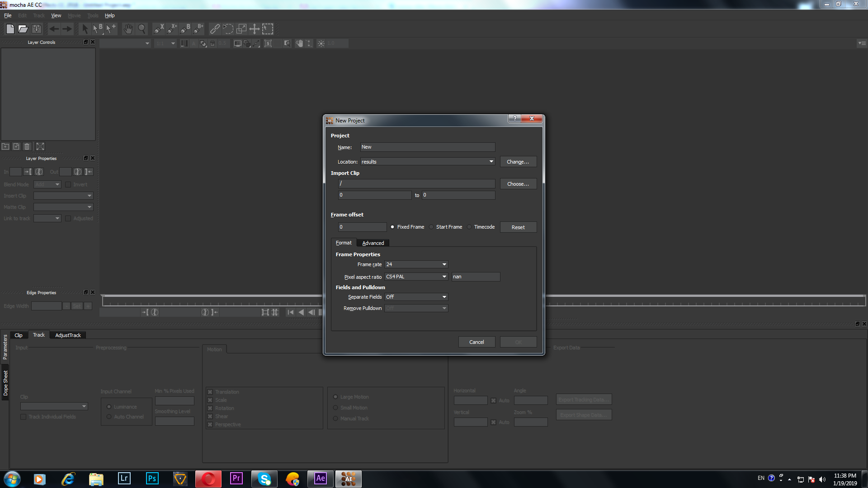Open the Frame rate dropdown
Image resolution: width=868 pixels, height=488 pixels.
(416, 264)
